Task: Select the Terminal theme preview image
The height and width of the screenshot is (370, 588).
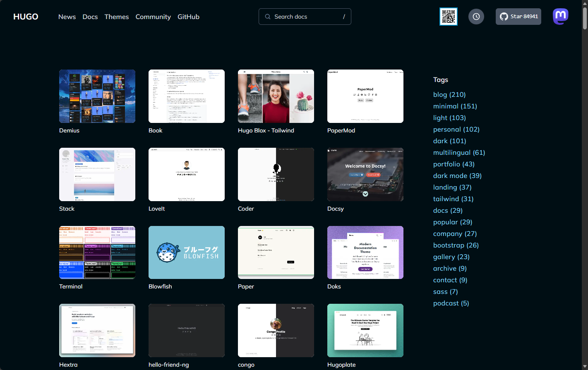Action: pyautogui.click(x=97, y=252)
